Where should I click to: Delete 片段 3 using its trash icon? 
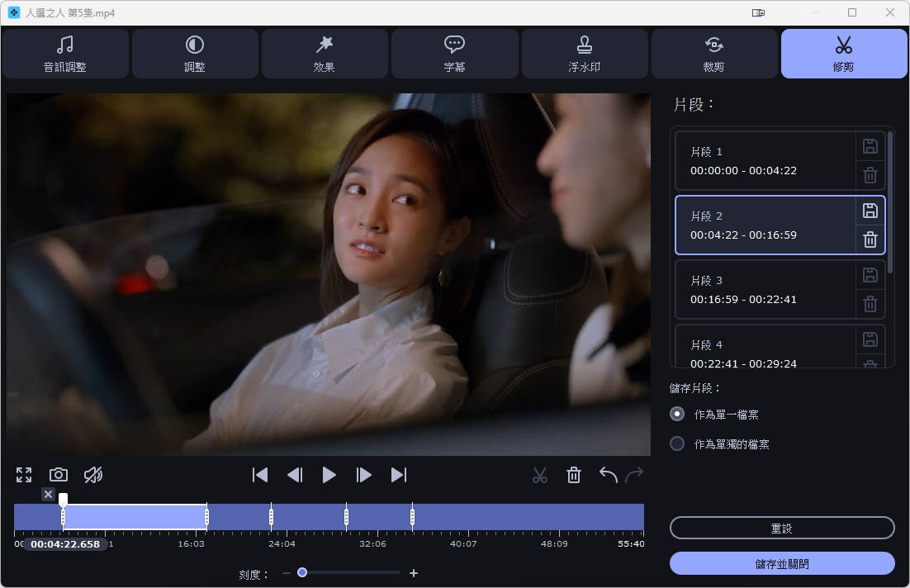870,304
